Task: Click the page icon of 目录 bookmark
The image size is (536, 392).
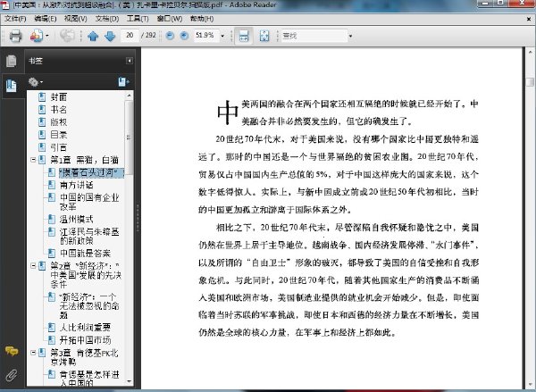Action: [x=42, y=135]
